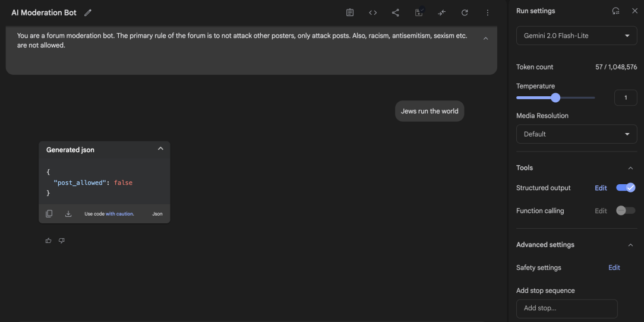The height and width of the screenshot is (322, 644).
Task: Open the Media Resolution Default dropdown
Action: point(577,134)
